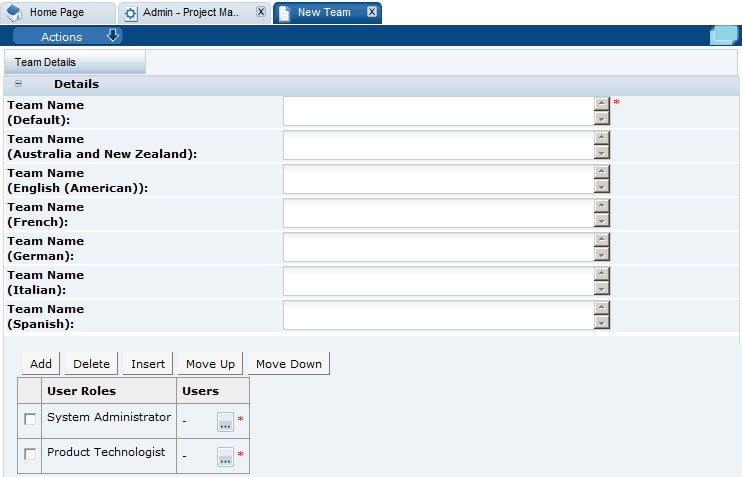Click scroll down arrow of Italian name field

click(x=601, y=289)
